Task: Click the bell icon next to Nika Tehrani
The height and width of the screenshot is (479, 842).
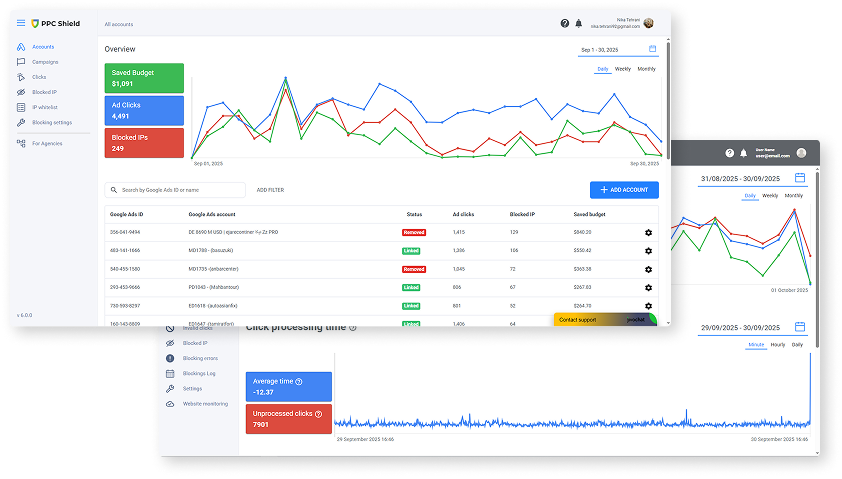Action: pyautogui.click(x=578, y=23)
